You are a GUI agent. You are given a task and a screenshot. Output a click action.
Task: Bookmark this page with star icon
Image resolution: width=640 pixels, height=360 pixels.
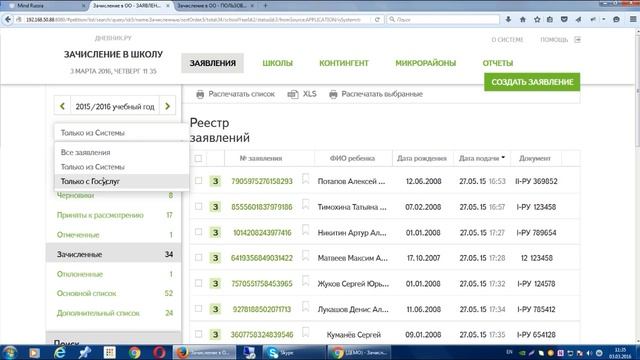[537, 19]
